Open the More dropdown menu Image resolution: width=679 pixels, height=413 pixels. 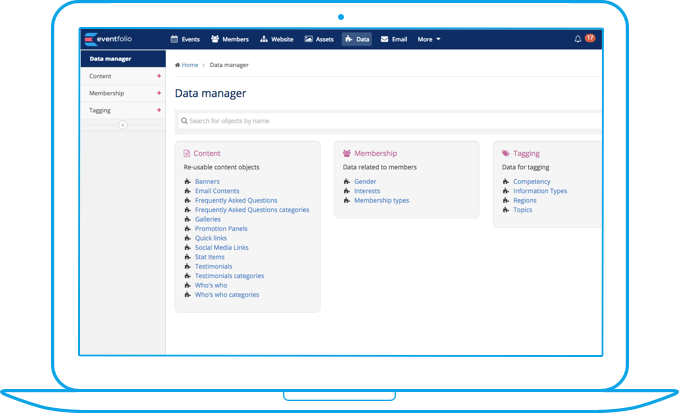429,39
